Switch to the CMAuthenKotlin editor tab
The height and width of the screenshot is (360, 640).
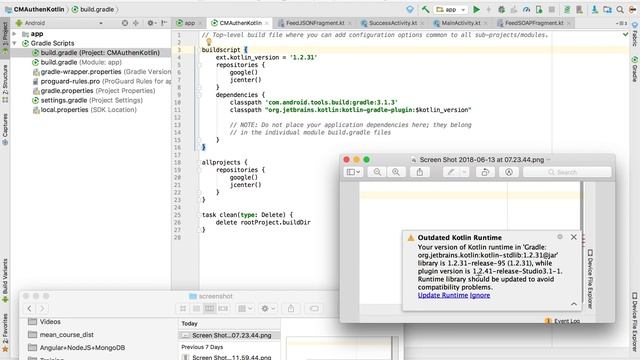point(239,23)
